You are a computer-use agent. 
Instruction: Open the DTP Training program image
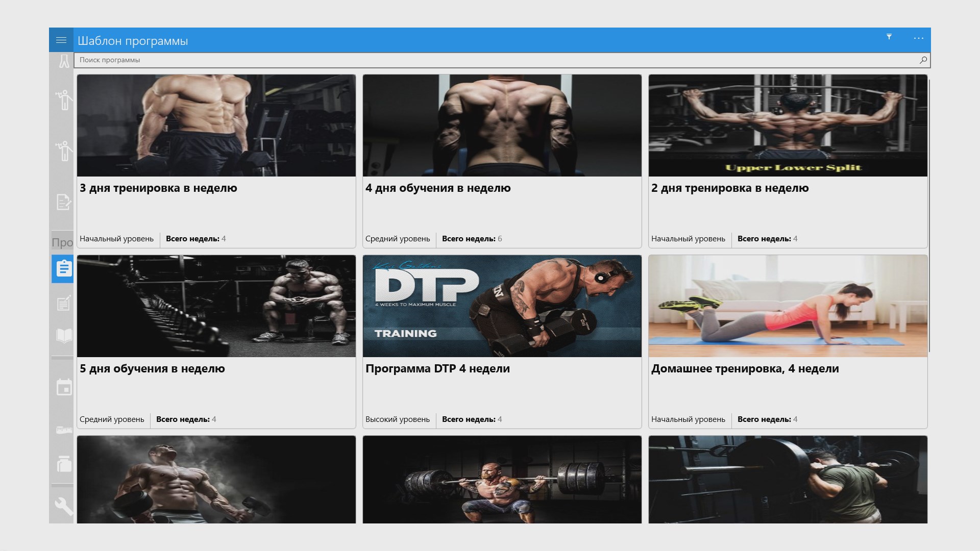pos(502,306)
